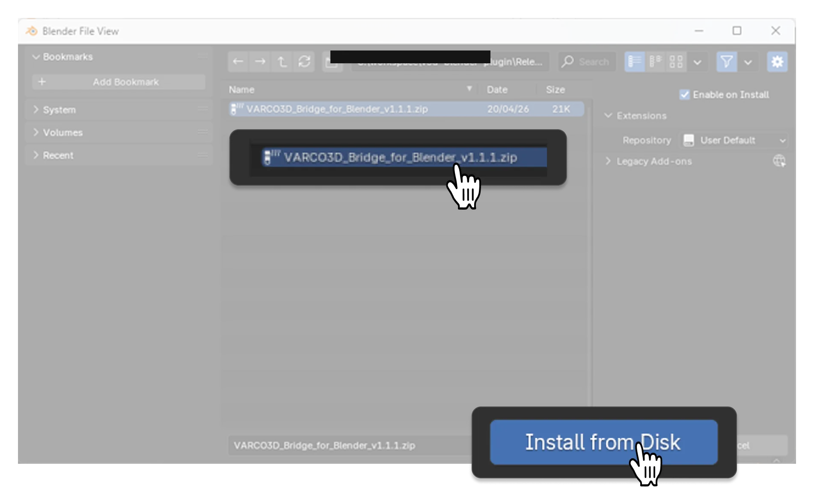Sort files by Date column header
The height and width of the screenshot is (504, 814).
(x=497, y=89)
